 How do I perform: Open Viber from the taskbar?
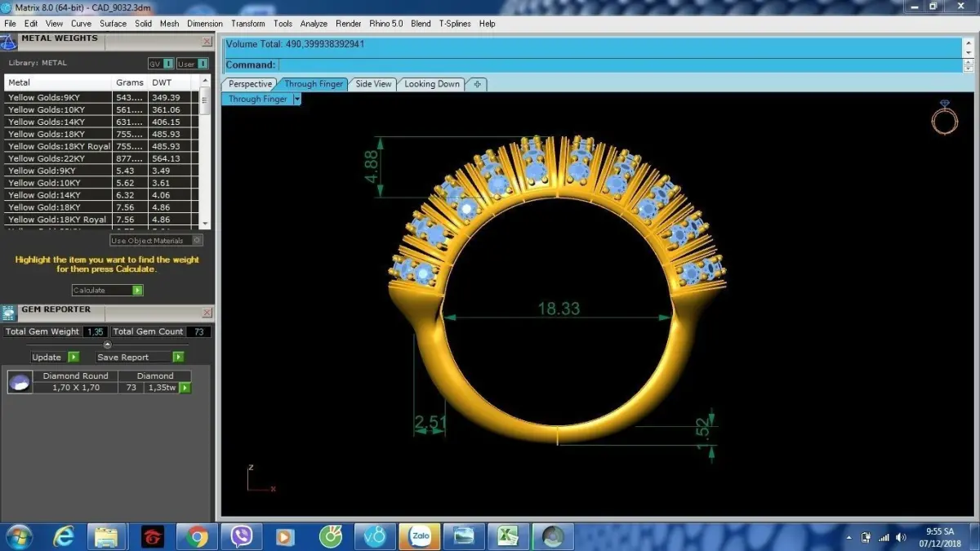(241, 536)
